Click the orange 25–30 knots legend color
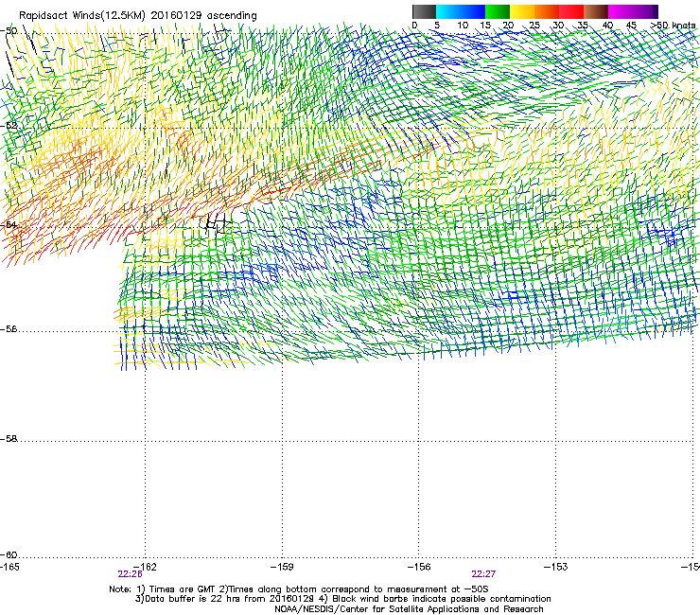Viewport: 700px width, 615px height. [547, 11]
